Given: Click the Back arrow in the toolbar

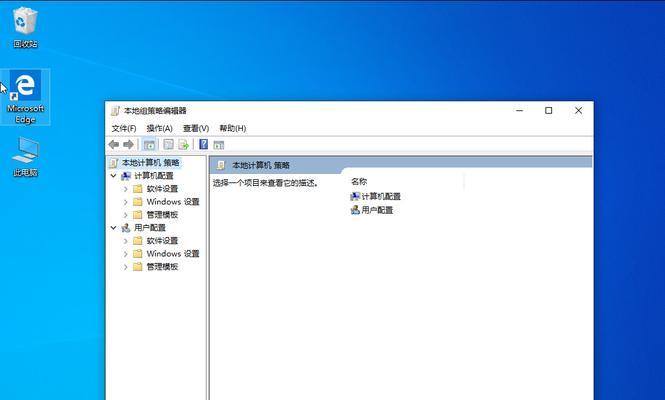Looking at the screenshot, I should coord(114,145).
